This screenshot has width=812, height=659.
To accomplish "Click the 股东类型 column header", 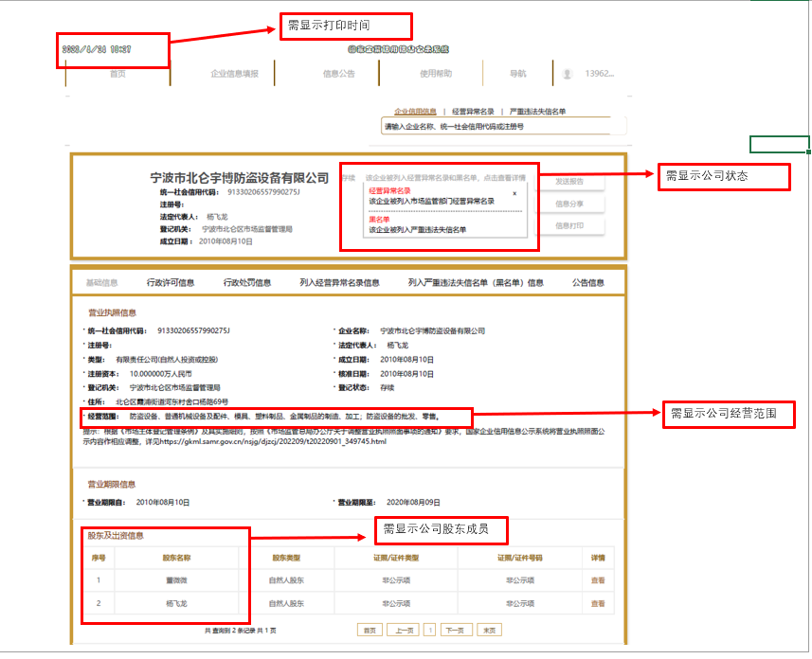I will (286, 558).
